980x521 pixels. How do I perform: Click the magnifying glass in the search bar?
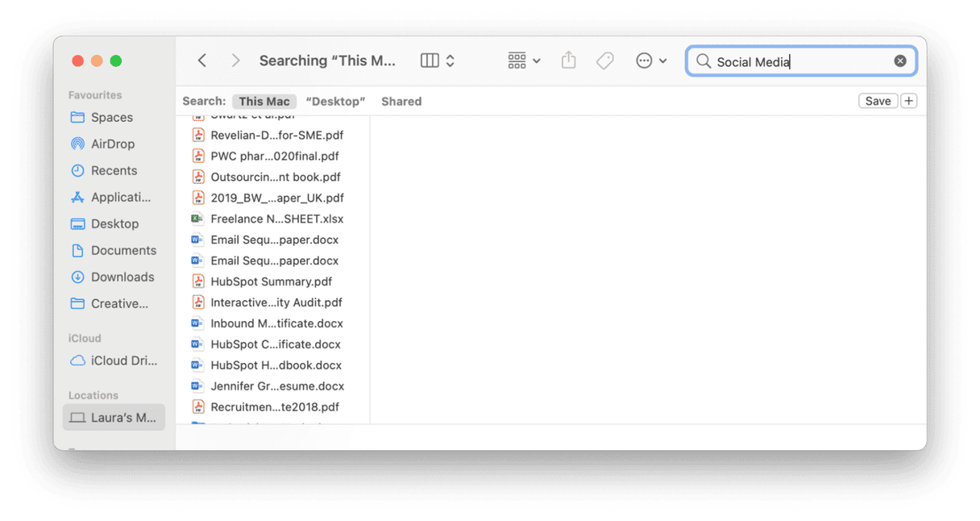pos(703,60)
